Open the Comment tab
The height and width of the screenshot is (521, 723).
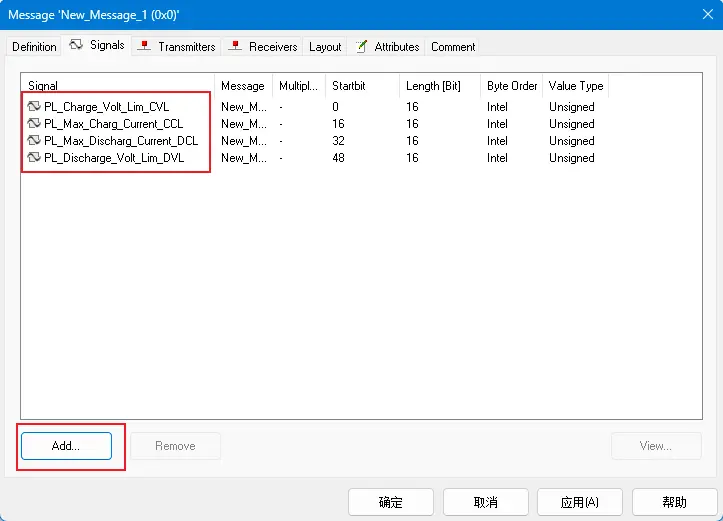pyautogui.click(x=453, y=47)
